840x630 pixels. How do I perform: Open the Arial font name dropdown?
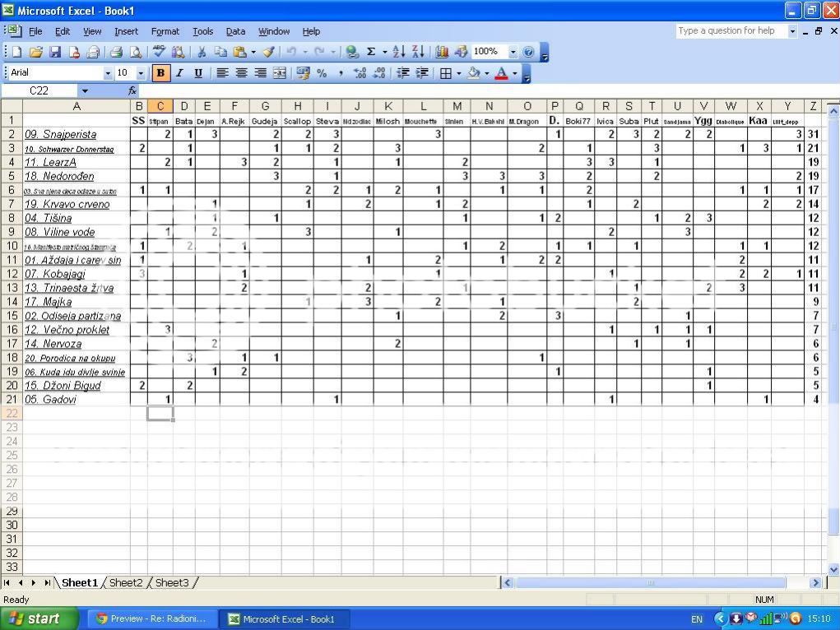[107, 73]
